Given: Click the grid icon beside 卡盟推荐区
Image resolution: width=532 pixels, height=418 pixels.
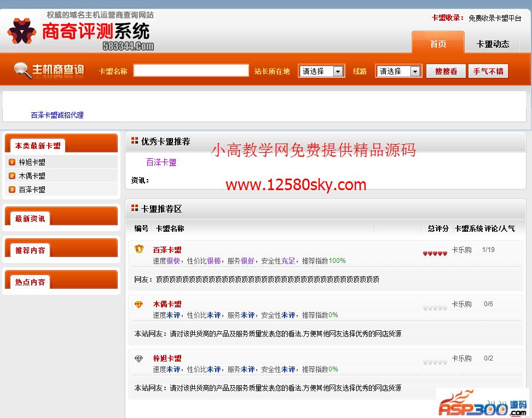Looking at the screenshot, I should 135,208.
